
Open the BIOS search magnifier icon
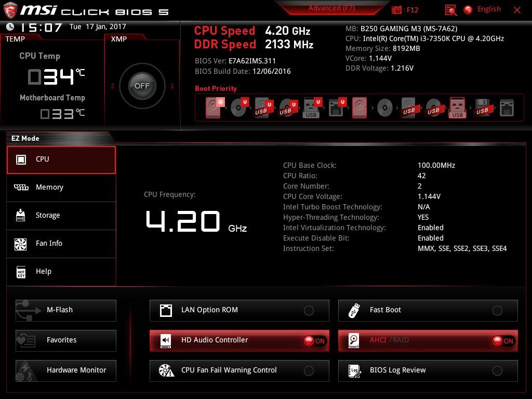pos(450,10)
